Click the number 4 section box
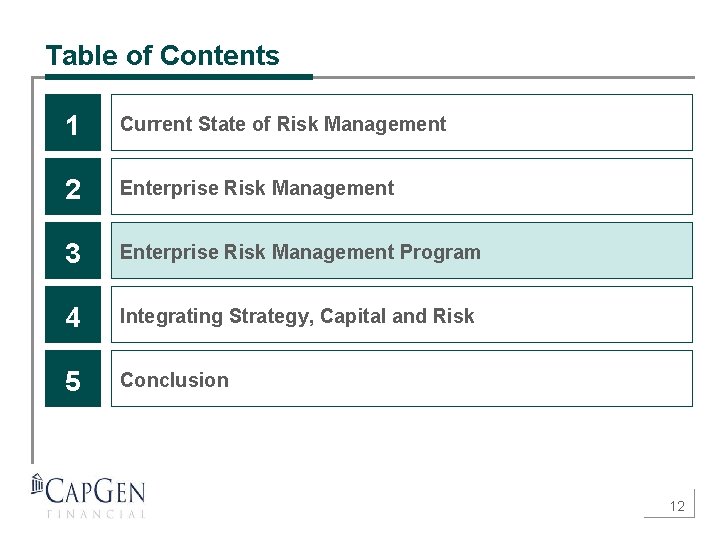720x540 pixels. (73, 315)
